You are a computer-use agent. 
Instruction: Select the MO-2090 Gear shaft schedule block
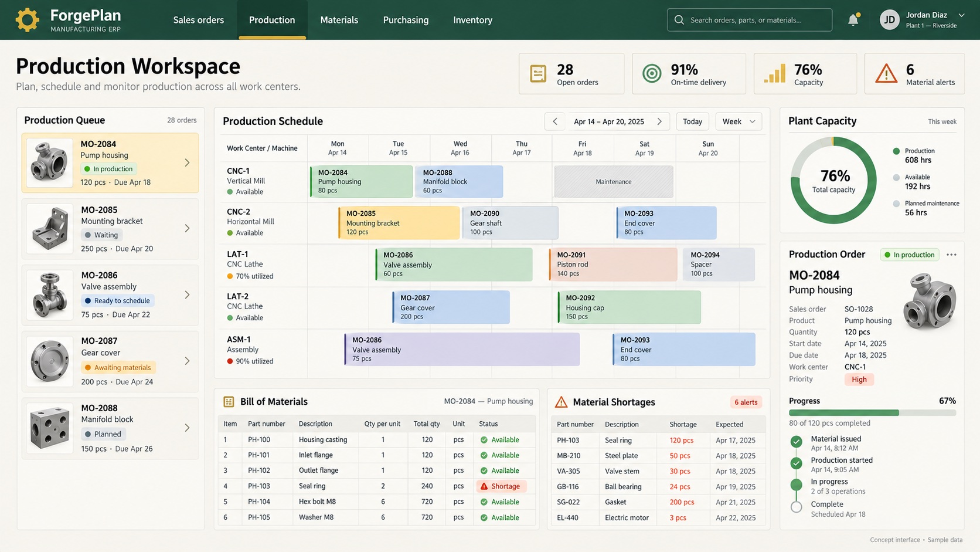510,223
